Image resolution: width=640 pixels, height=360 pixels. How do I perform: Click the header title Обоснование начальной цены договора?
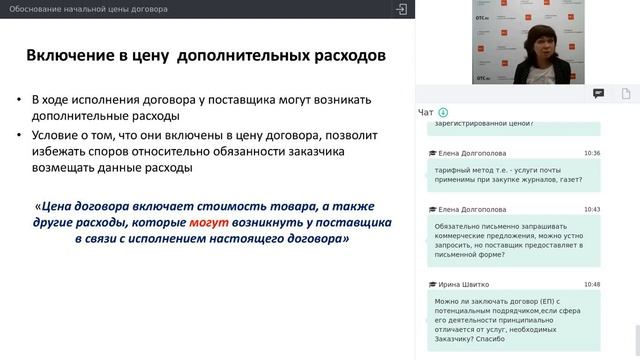coord(88,9)
